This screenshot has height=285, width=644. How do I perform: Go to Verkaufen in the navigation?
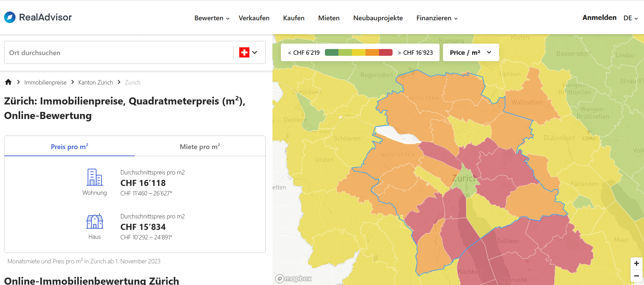(254, 18)
